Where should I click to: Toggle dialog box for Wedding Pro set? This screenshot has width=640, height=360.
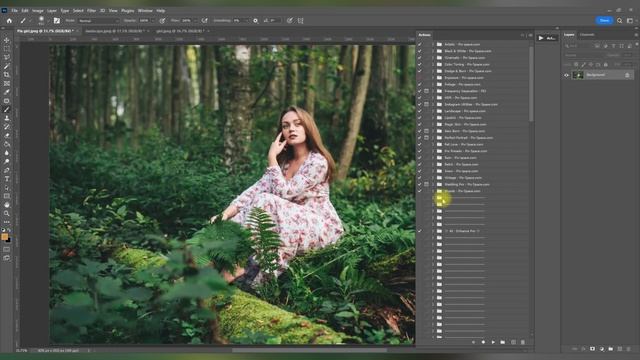(427, 184)
